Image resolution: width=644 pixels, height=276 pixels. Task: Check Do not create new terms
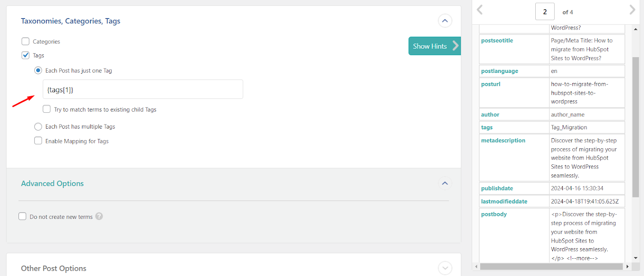tap(23, 216)
